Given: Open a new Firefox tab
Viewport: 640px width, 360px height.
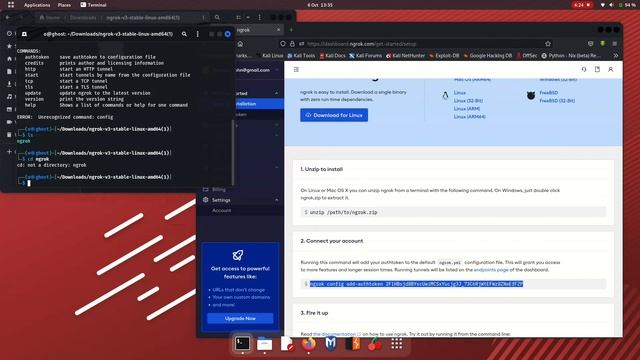Looking at the screenshot, I should click(291, 30).
